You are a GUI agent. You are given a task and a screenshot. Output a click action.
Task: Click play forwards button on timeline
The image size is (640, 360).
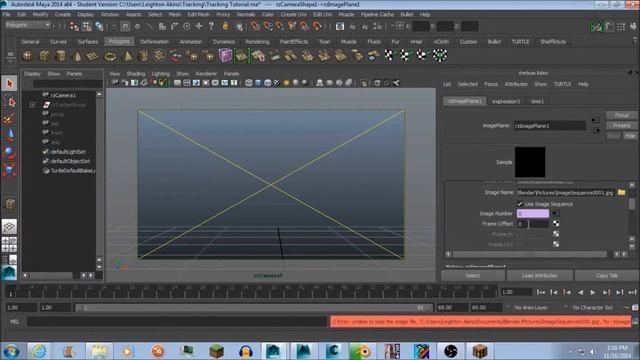[593, 292]
